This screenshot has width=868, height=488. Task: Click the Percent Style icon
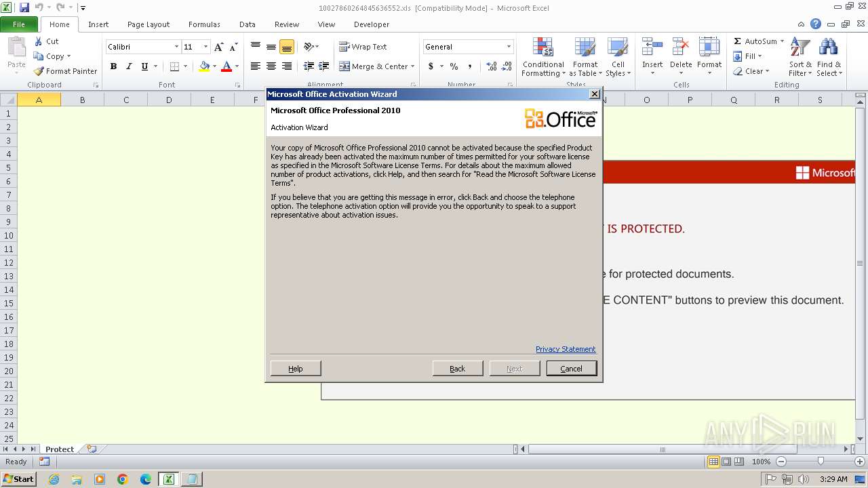[x=454, y=66]
